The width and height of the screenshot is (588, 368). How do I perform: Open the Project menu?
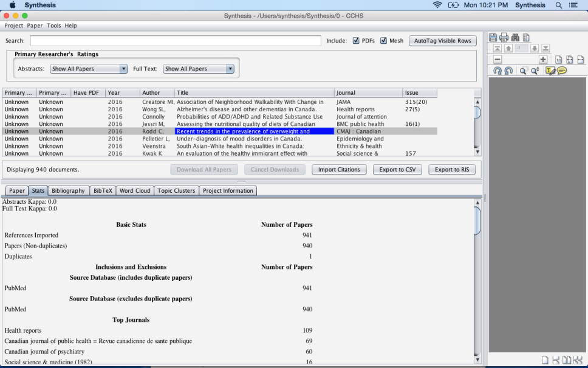[x=13, y=26]
